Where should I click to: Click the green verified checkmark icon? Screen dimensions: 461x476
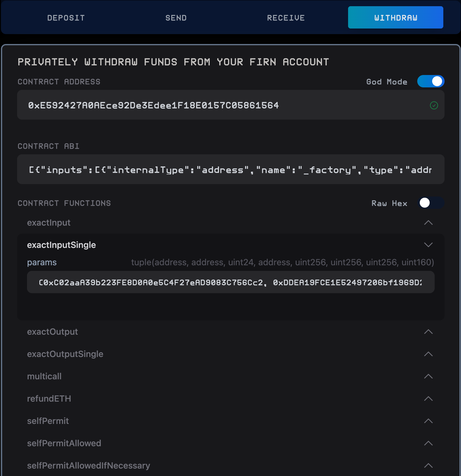pos(434,106)
